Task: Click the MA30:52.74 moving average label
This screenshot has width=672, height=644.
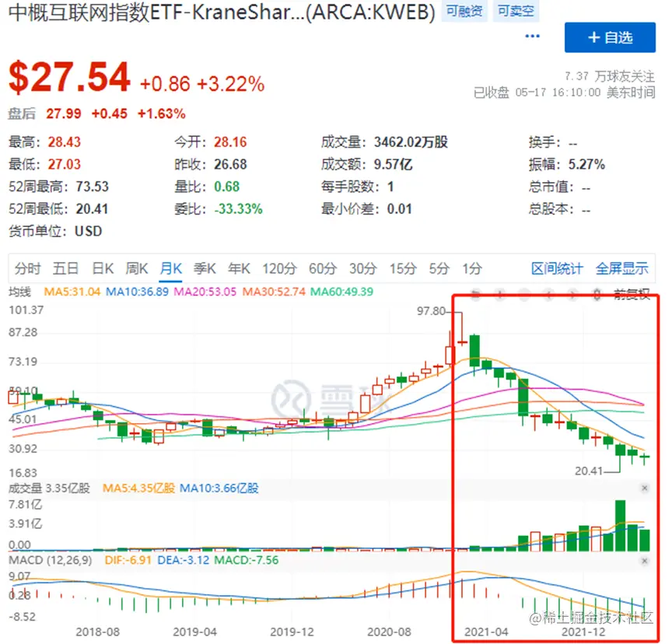Action: click(x=274, y=292)
